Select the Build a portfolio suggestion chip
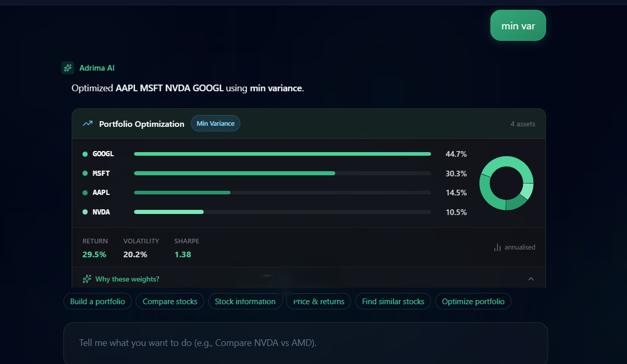This screenshot has height=364, width=627. (x=97, y=301)
